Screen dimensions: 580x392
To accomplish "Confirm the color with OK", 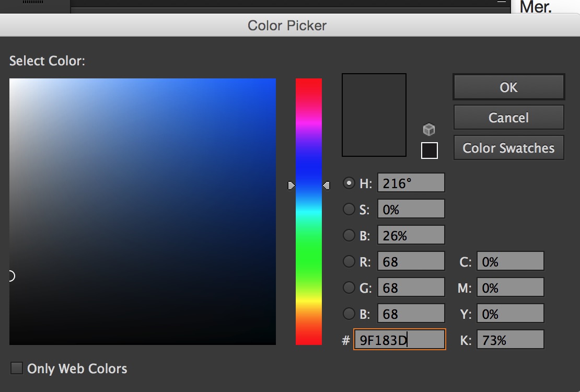I will coord(508,87).
